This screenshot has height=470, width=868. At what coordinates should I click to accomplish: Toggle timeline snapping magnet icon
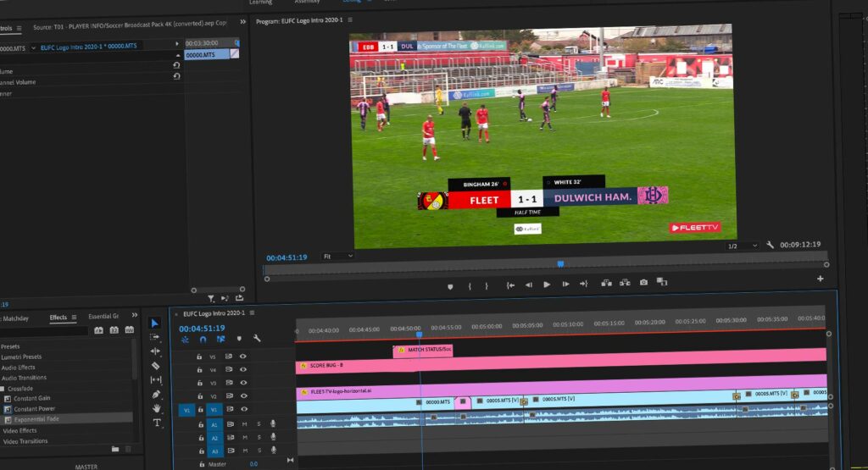click(203, 340)
